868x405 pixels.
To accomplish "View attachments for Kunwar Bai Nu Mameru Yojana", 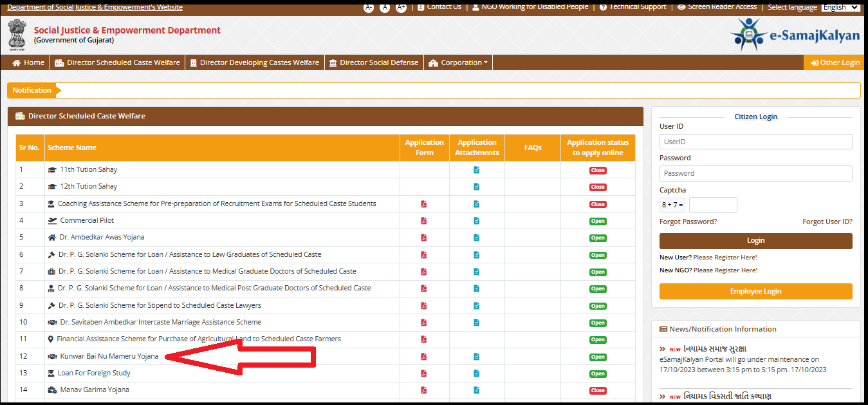I will 477,357.
